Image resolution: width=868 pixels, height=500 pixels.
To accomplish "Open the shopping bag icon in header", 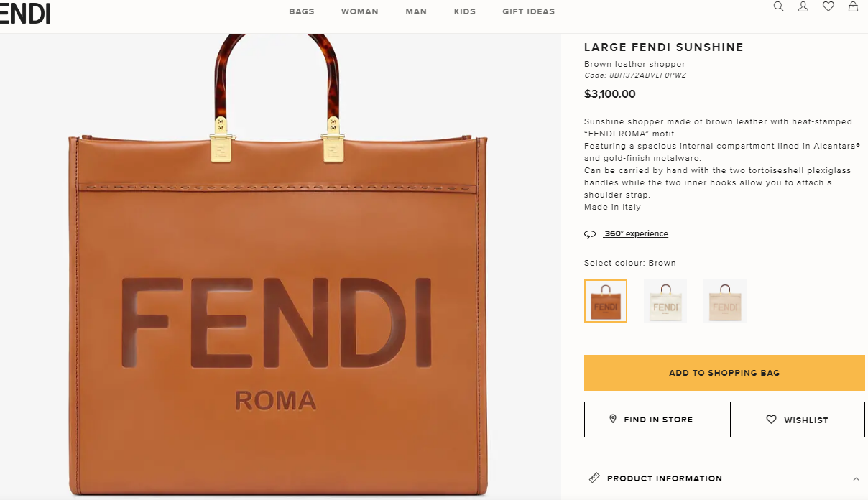I will (x=853, y=6).
